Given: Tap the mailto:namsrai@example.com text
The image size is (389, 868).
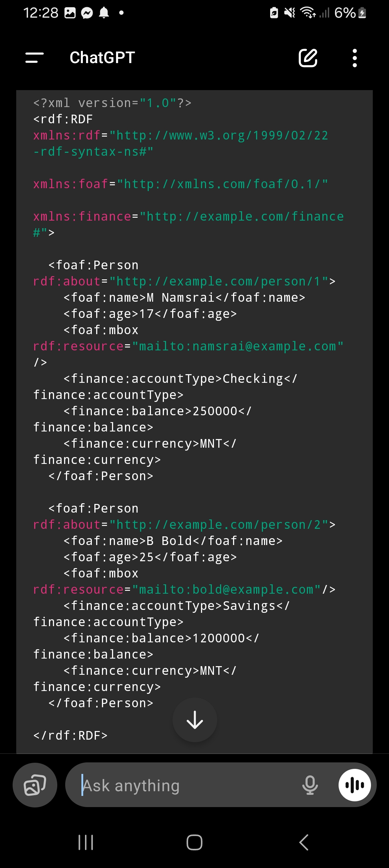Looking at the screenshot, I should [238, 346].
